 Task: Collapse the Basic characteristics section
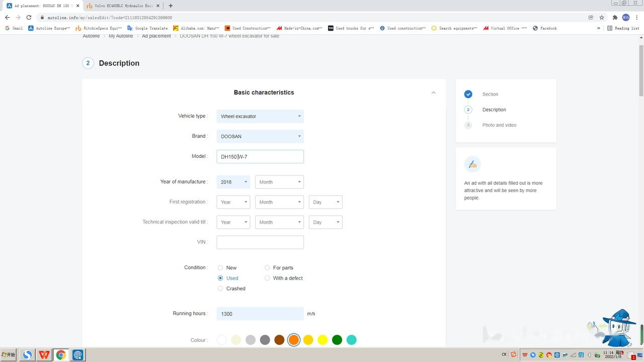[433, 93]
